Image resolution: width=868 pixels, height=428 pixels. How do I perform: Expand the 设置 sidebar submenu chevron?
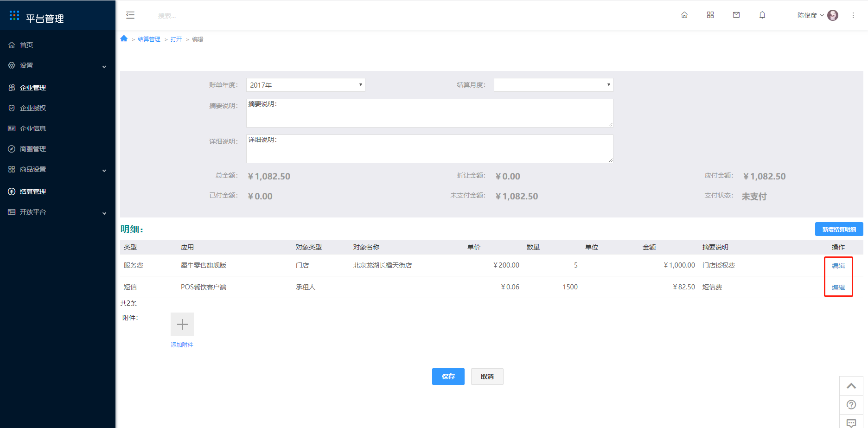click(104, 67)
